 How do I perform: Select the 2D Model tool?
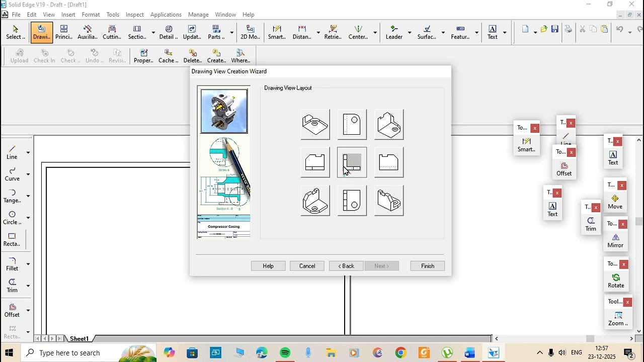pos(250,33)
